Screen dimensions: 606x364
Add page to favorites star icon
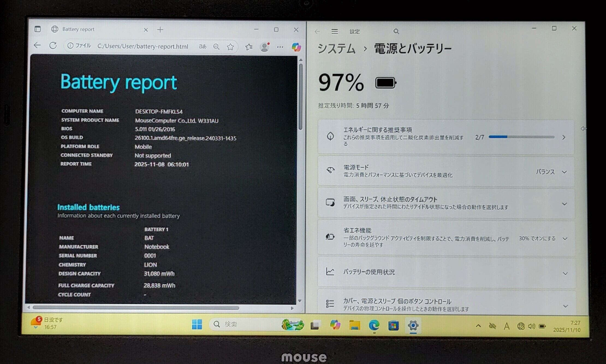pos(230,47)
